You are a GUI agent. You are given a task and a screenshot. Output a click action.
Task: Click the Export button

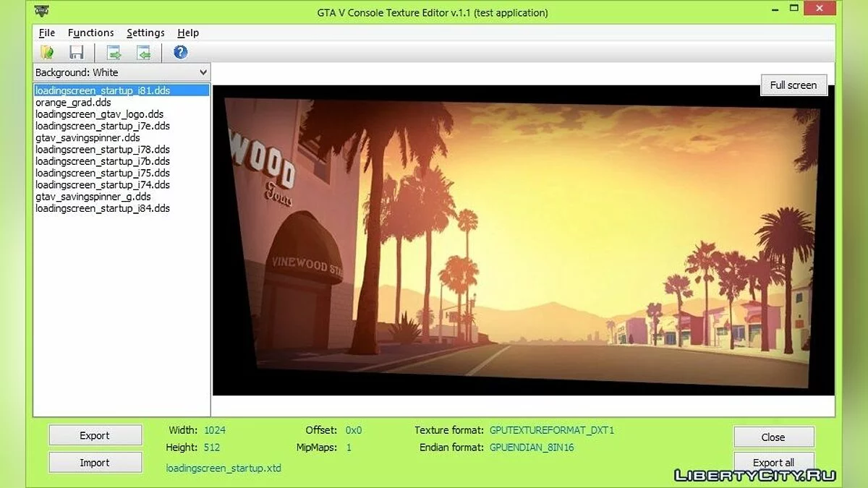(95, 435)
